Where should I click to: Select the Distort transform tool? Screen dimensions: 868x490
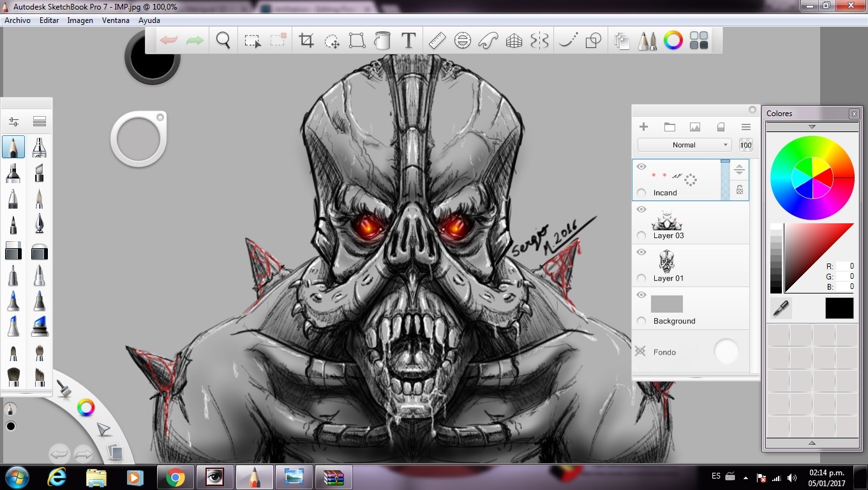357,41
